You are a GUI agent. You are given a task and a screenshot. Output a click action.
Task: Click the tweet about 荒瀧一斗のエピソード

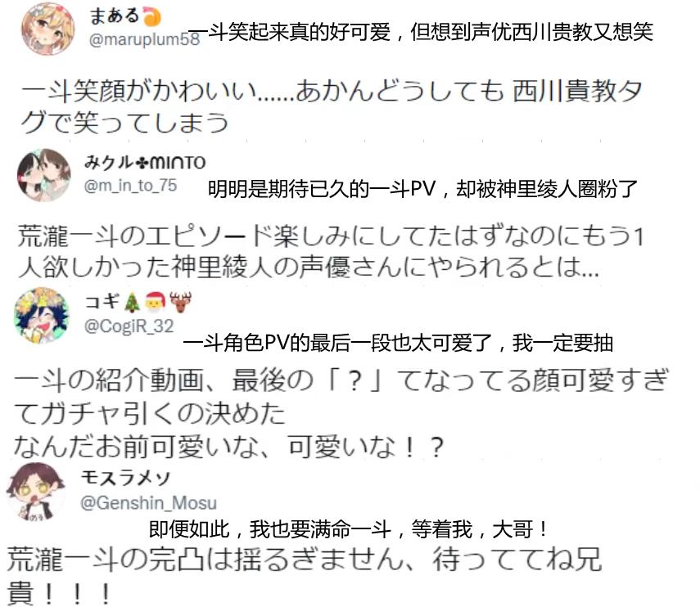[x=331, y=251]
